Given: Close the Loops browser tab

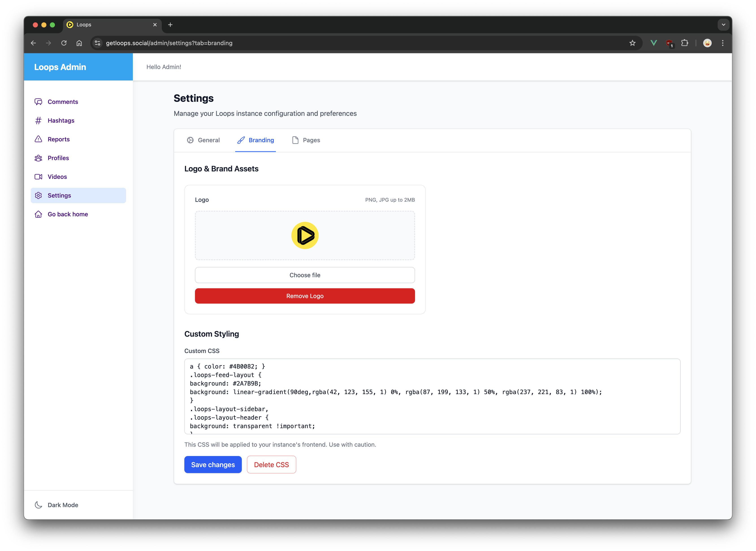Looking at the screenshot, I should click(155, 25).
